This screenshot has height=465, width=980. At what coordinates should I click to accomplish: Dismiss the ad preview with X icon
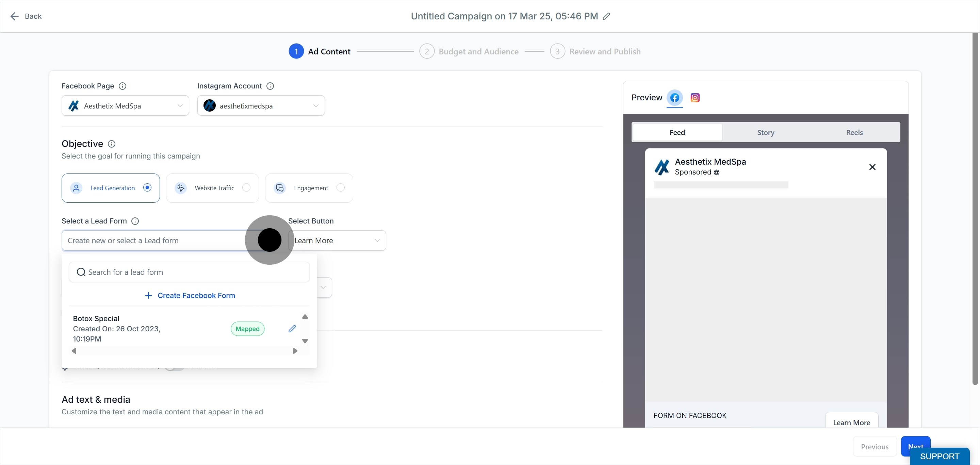click(x=872, y=167)
